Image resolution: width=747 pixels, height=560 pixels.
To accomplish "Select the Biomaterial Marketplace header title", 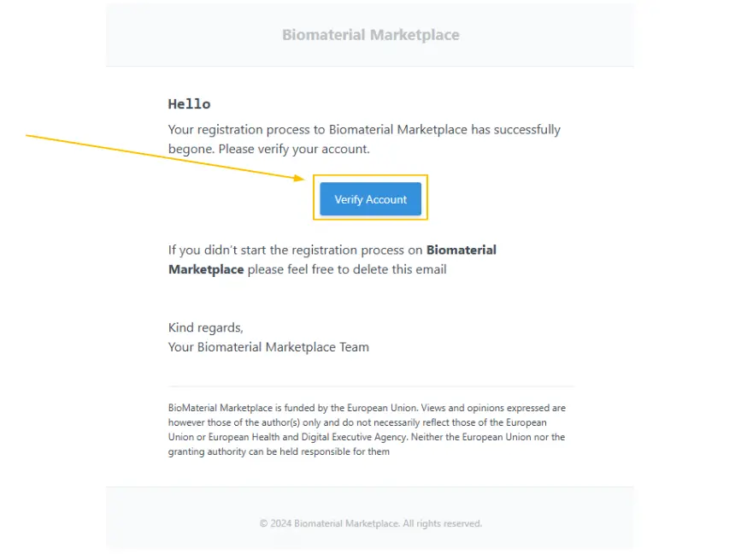I will [371, 35].
